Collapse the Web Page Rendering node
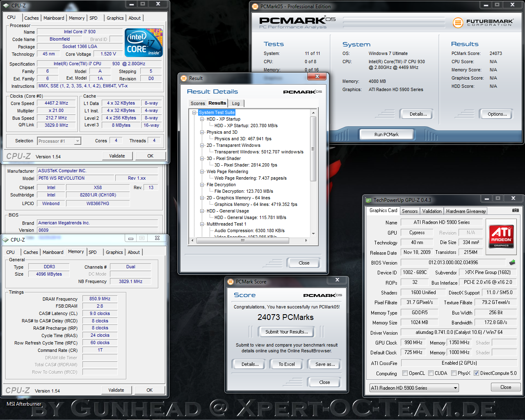This screenshot has width=525, height=420. [x=202, y=171]
